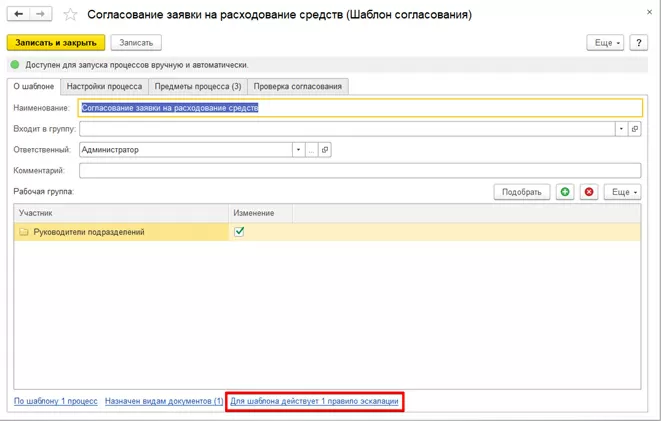This screenshot has height=421, width=661.
Task: Click the Записать button
Action: coord(136,43)
